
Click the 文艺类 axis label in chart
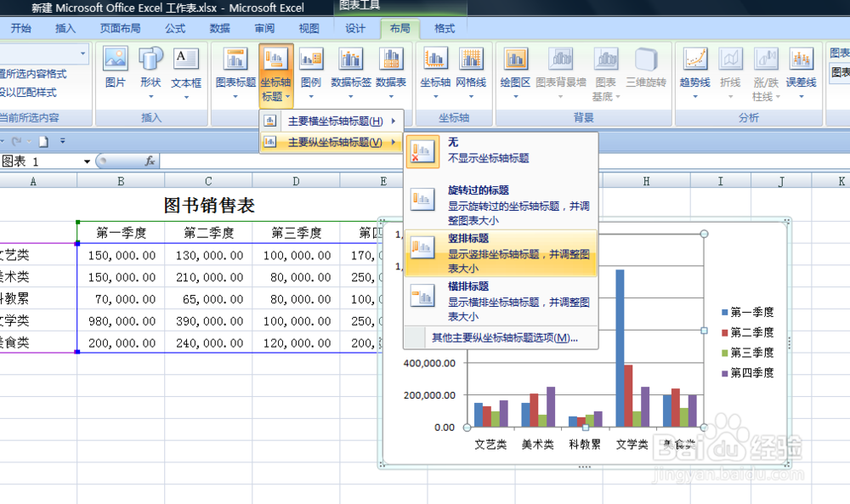[x=490, y=445]
